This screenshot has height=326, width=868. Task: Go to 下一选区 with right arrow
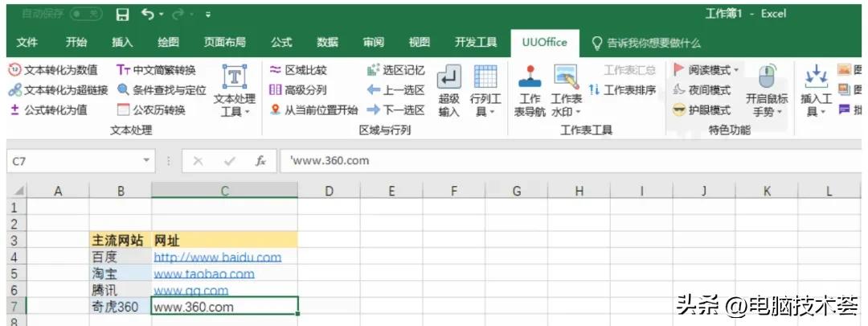[395, 109]
